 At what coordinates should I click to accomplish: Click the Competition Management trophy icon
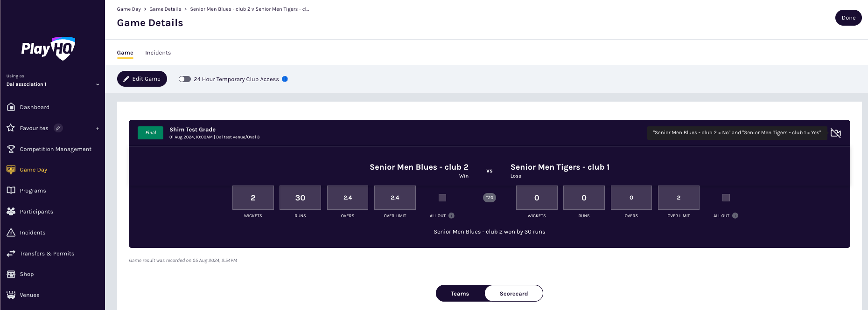click(x=11, y=149)
